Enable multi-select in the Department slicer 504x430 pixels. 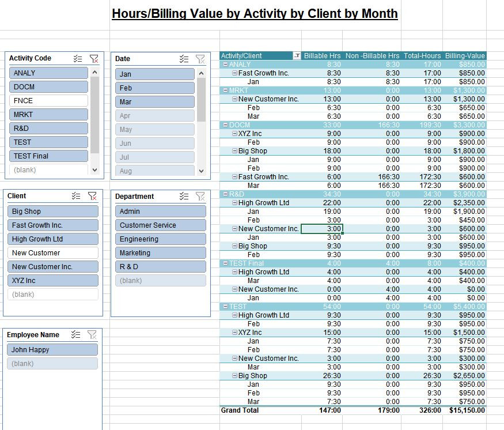coord(184,196)
